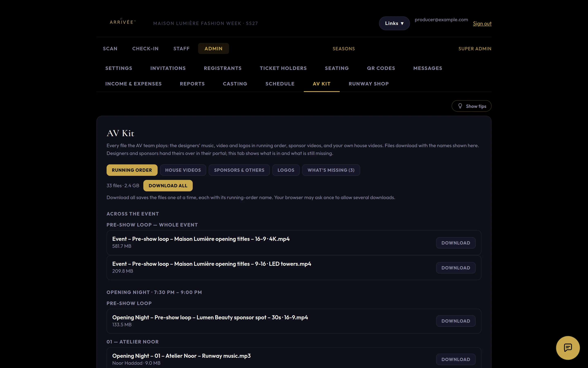Viewport: 588px width, 368px height.
Task: Switch to the Logos filter
Action: (286, 170)
